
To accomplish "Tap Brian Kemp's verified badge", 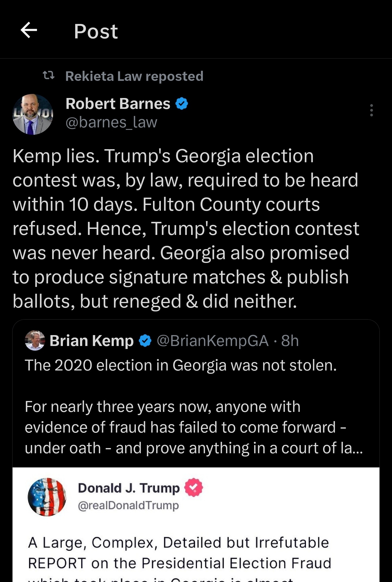I will pyautogui.click(x=145, y=341).
